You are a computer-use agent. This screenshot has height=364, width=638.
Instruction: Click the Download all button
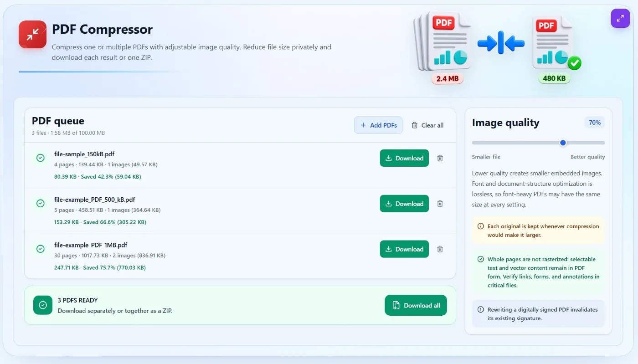tap(416, 305)
